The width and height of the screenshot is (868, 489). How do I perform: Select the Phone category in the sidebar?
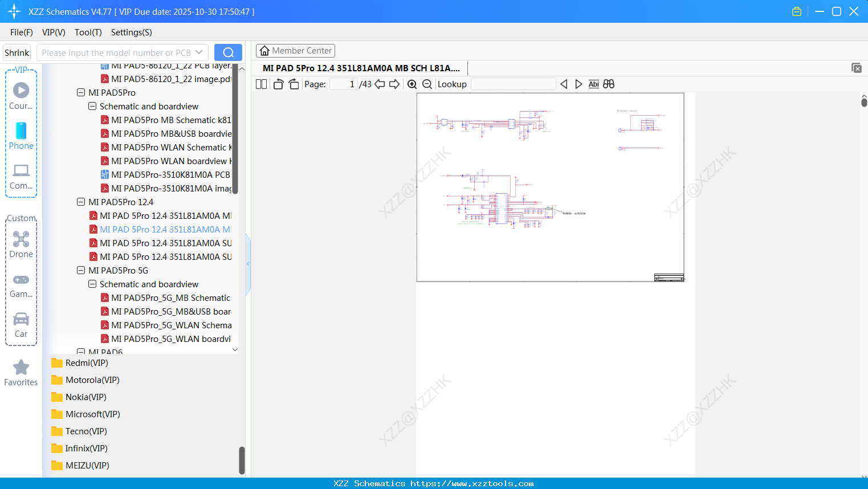(x=21, y=136)
